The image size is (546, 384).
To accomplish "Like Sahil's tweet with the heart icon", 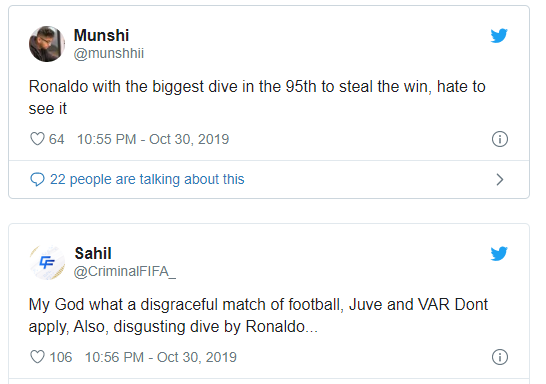I will tap(37, 357).
